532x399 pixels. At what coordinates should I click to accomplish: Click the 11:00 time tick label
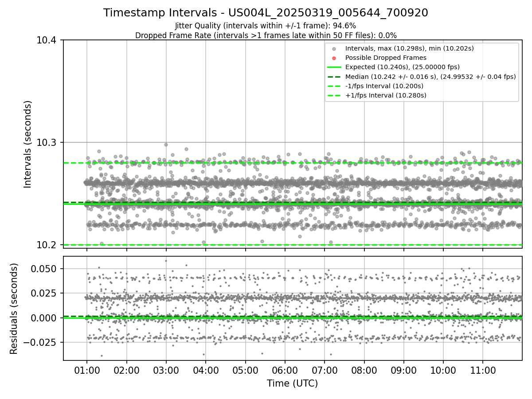tap(483, 370)
